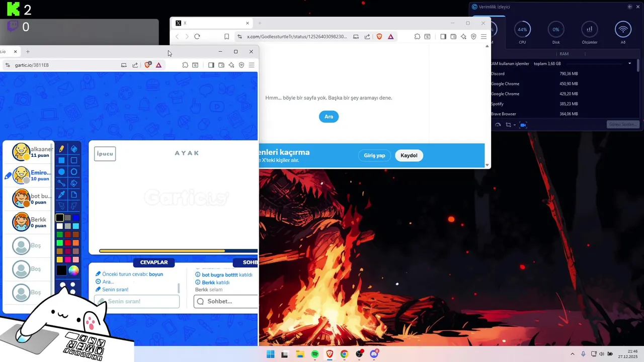Open the Ağ network tab

[x=623, y=33]
